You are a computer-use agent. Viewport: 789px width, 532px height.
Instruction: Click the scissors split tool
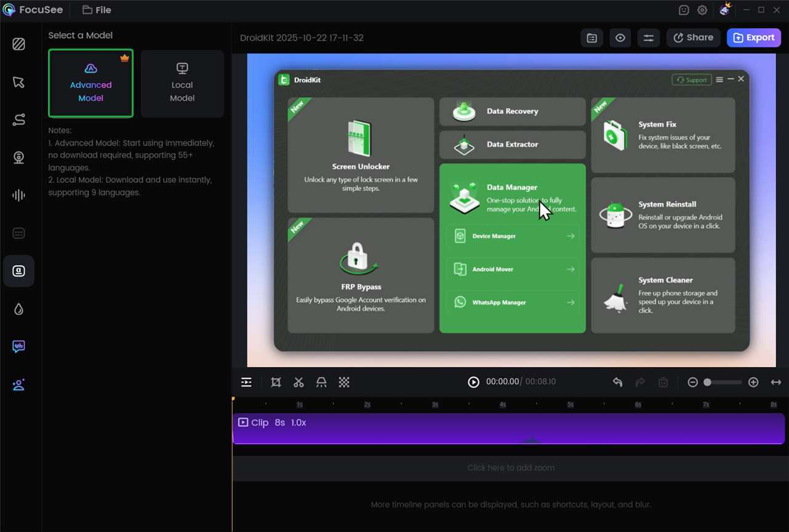point(298,383)
